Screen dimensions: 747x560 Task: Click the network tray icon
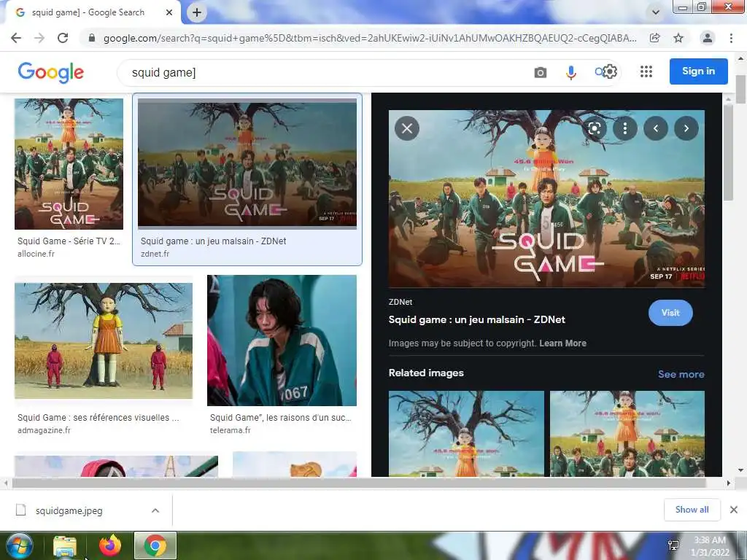(673, 546)
